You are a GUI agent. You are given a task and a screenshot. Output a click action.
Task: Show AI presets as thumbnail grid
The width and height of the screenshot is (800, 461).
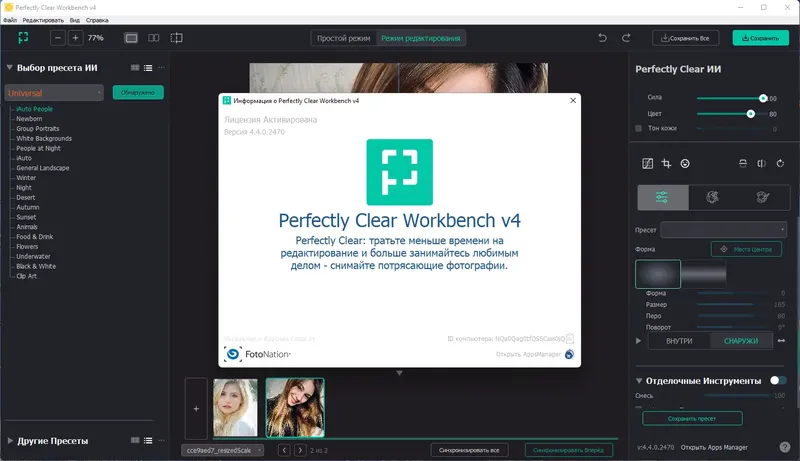click(135, 67)
